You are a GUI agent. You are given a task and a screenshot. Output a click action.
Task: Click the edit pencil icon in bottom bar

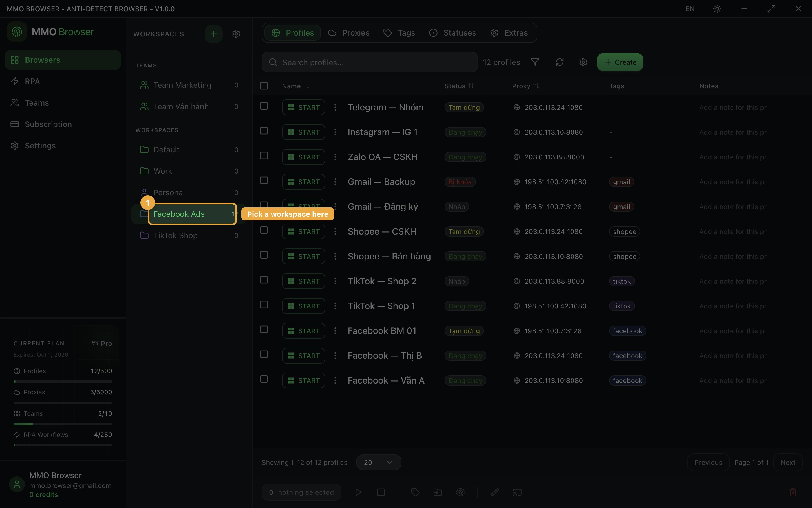click(495, 492)
